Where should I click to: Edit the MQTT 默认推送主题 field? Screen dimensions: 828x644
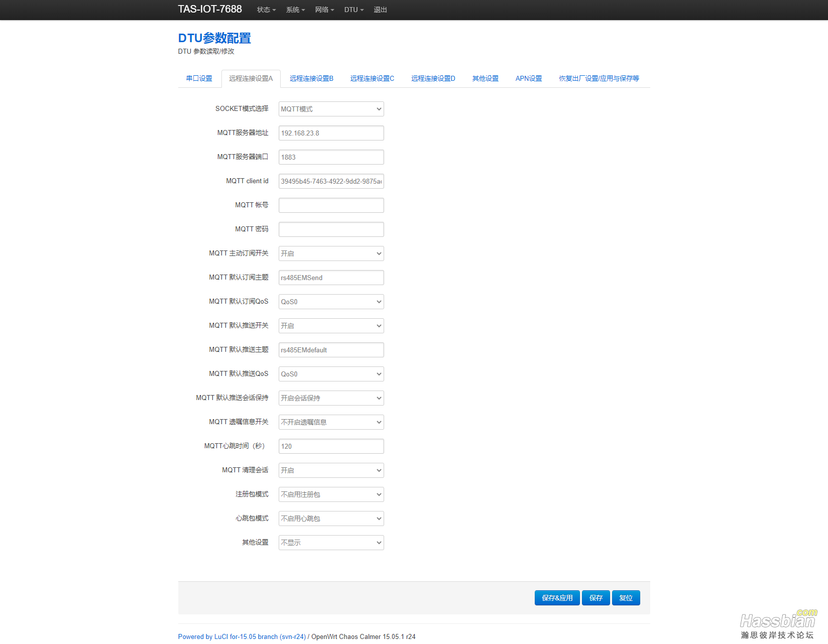[x=331, y=350]
